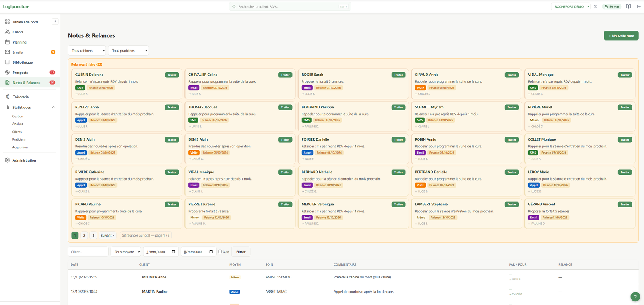Open Administration via the gear icon
The width and height of the screenshot is (644, 305).
(7, 160)
